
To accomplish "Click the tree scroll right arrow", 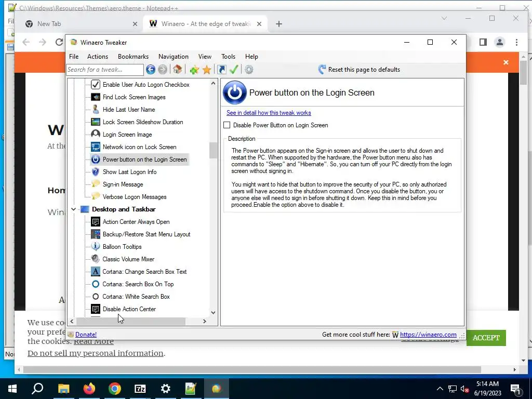I will click(x=205, y=321).
